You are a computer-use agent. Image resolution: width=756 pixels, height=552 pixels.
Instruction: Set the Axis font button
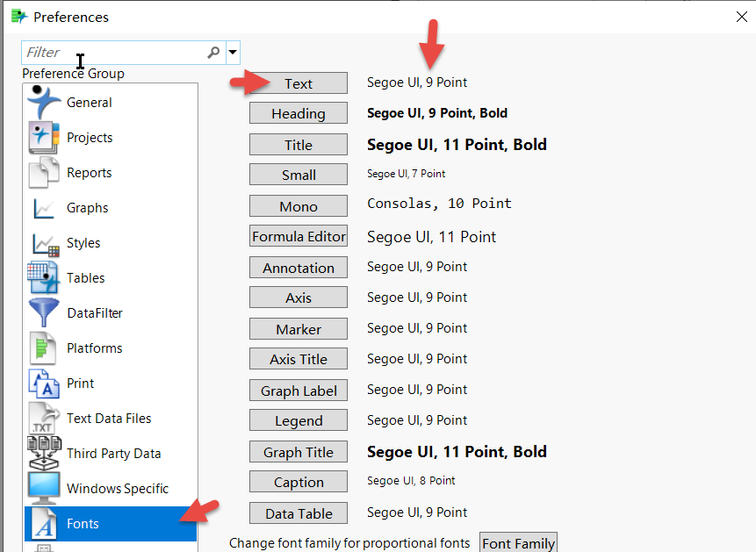(299, 298)
